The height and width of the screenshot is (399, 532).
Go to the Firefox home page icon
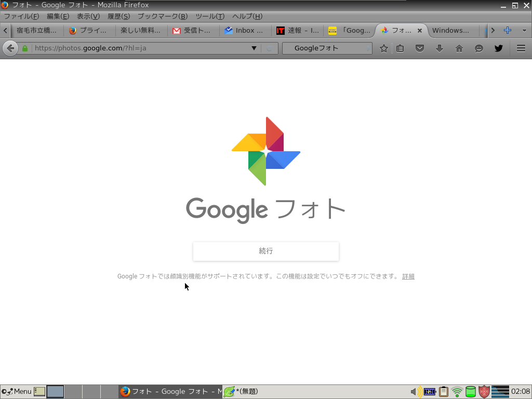click(459, 48)
